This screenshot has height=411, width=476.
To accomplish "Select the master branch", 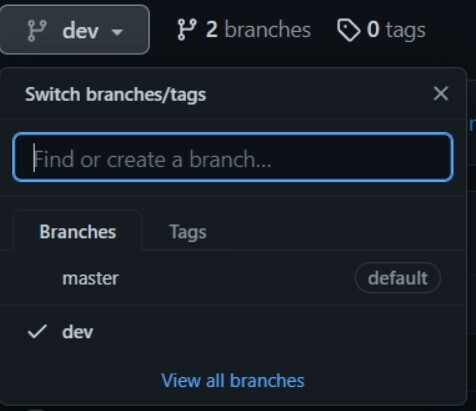I will click(233, 278).
